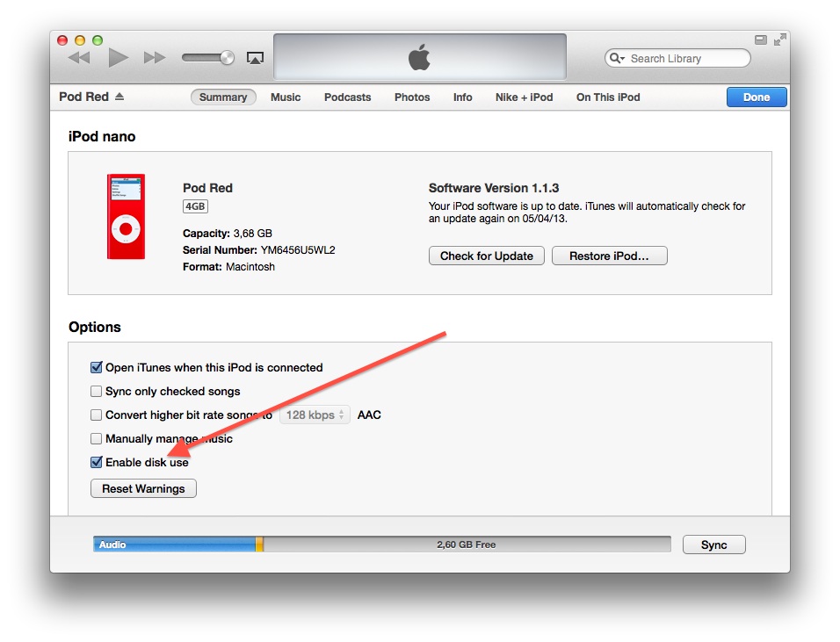Click the play button
This screenshot has width=840, height=642.
coord(118,58)
